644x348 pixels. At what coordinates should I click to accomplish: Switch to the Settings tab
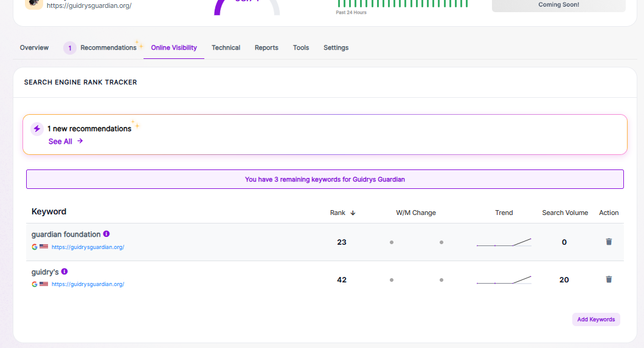click(x=336, y=47)
